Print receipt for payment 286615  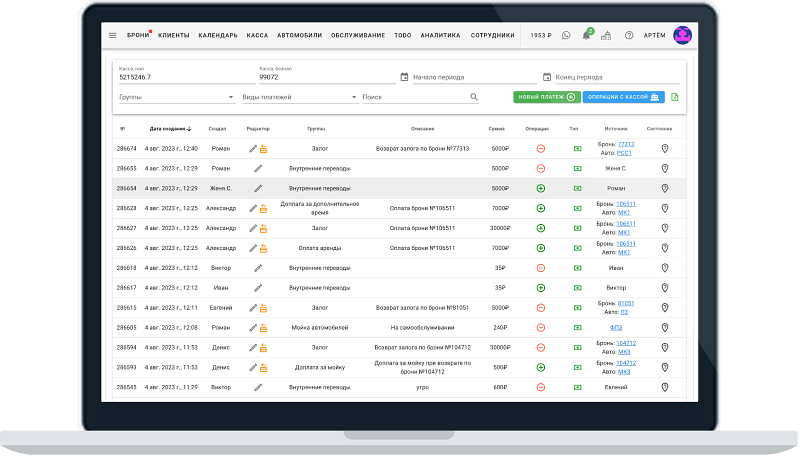[263, 308]
